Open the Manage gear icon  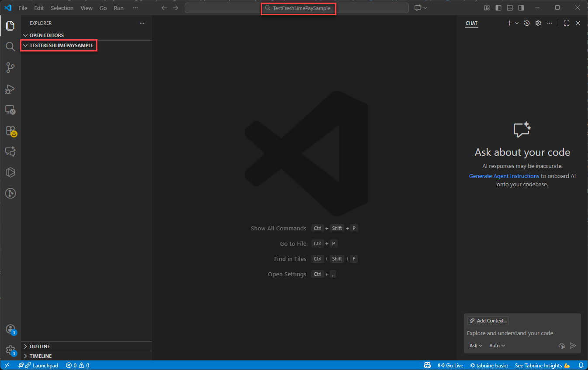(x=10, y=350)
